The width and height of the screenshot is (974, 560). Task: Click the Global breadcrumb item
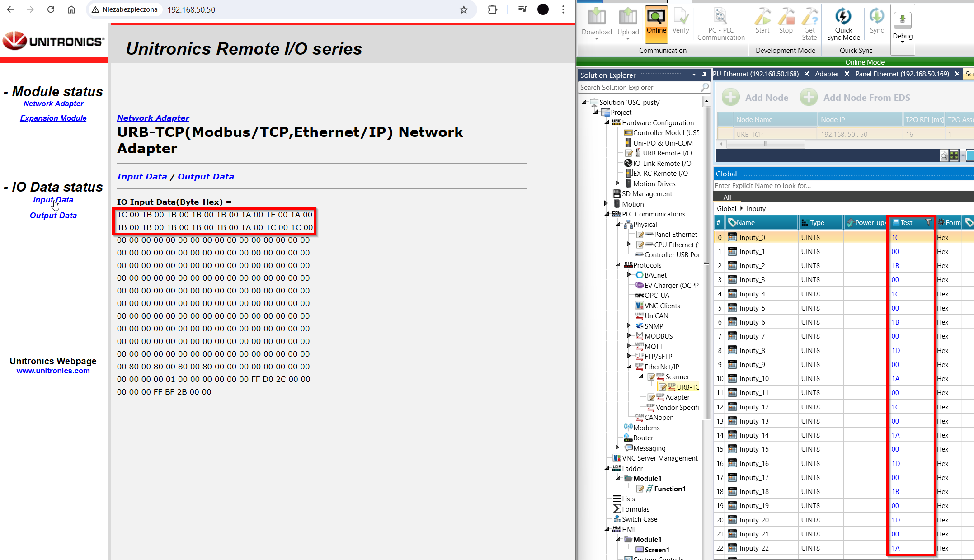[x=726, y=208]
